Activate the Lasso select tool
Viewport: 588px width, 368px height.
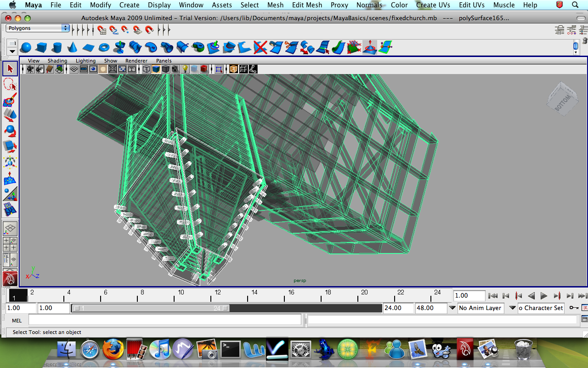click(x=10, y=84)
